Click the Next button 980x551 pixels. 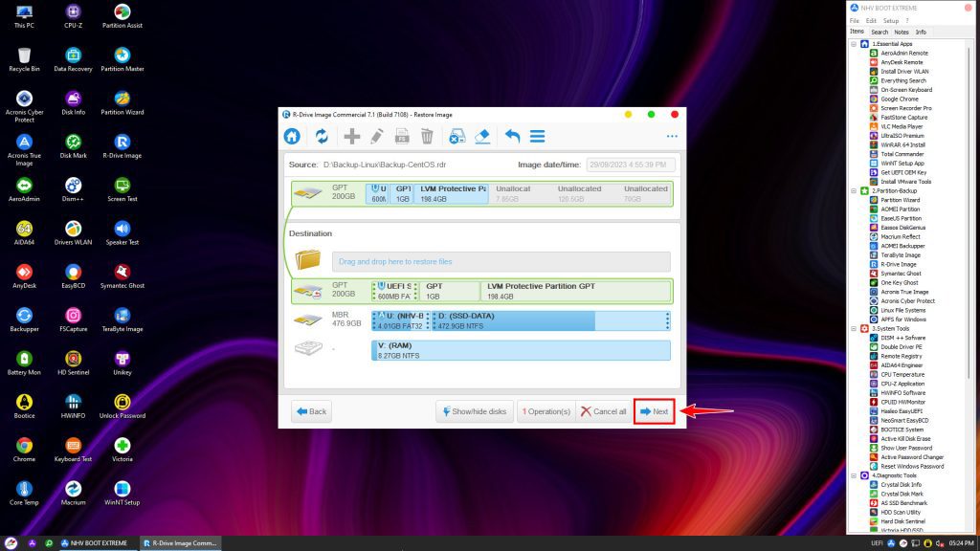coord(655,411)
